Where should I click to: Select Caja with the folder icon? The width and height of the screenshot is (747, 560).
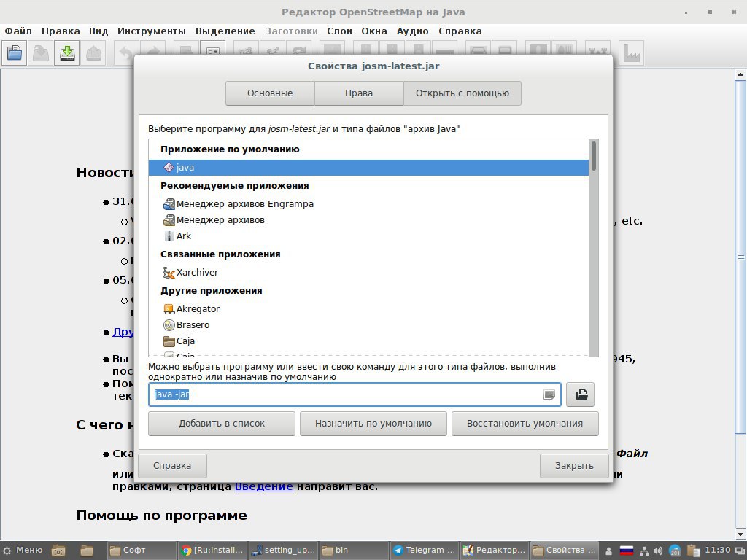point(368,341)
